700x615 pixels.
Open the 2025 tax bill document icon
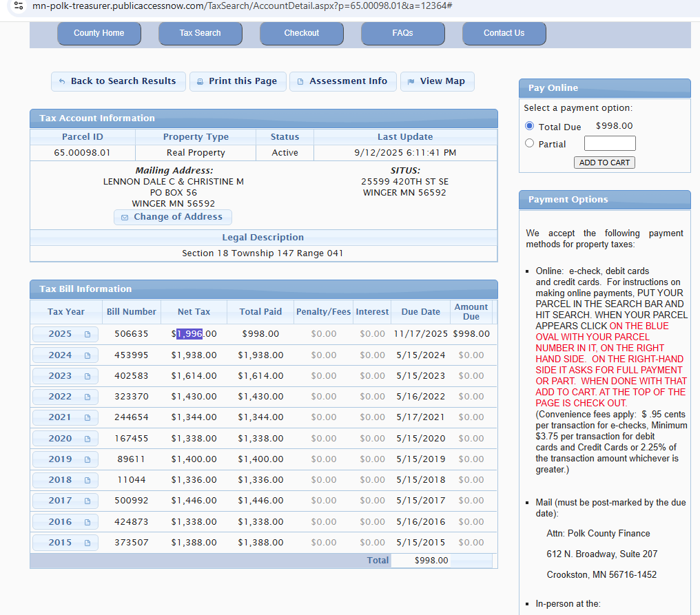point(87,334)
